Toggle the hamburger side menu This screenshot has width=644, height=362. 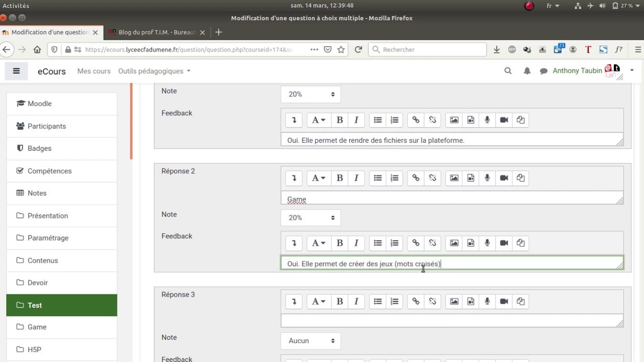click(x=16, y=71)
